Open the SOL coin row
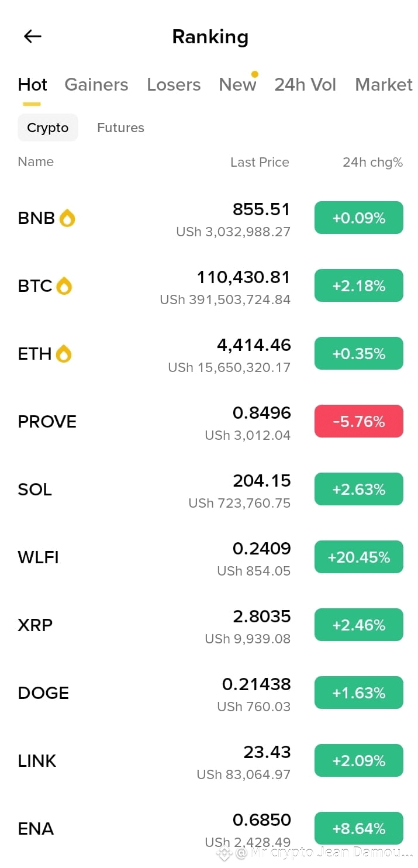Image resolution: width=418 pixels, height=868 pixels. tap(209, 490)
